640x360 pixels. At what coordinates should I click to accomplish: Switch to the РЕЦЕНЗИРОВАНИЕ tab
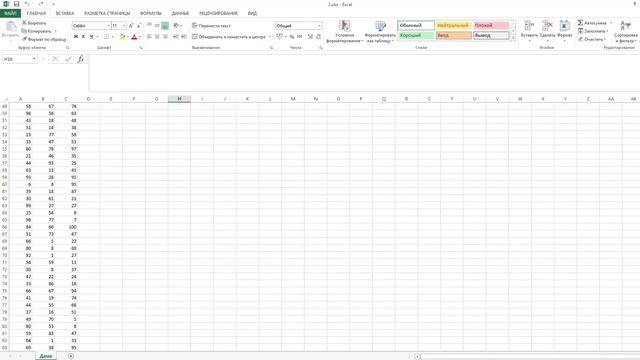218,13
